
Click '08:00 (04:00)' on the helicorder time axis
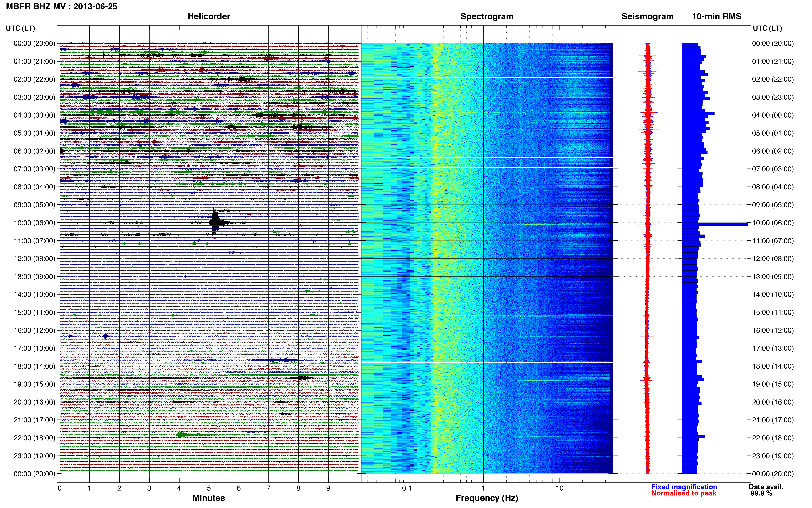(x=34, y=187)
